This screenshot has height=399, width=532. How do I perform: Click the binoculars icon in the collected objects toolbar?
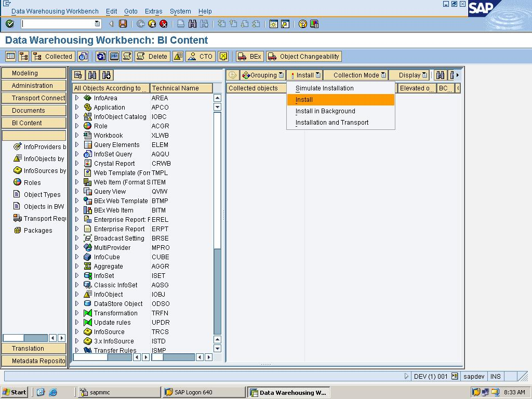pos(440,75)
